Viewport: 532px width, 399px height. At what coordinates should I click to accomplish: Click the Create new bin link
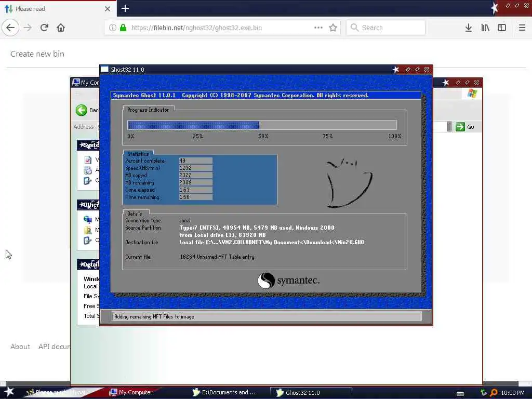pos(37,54)
